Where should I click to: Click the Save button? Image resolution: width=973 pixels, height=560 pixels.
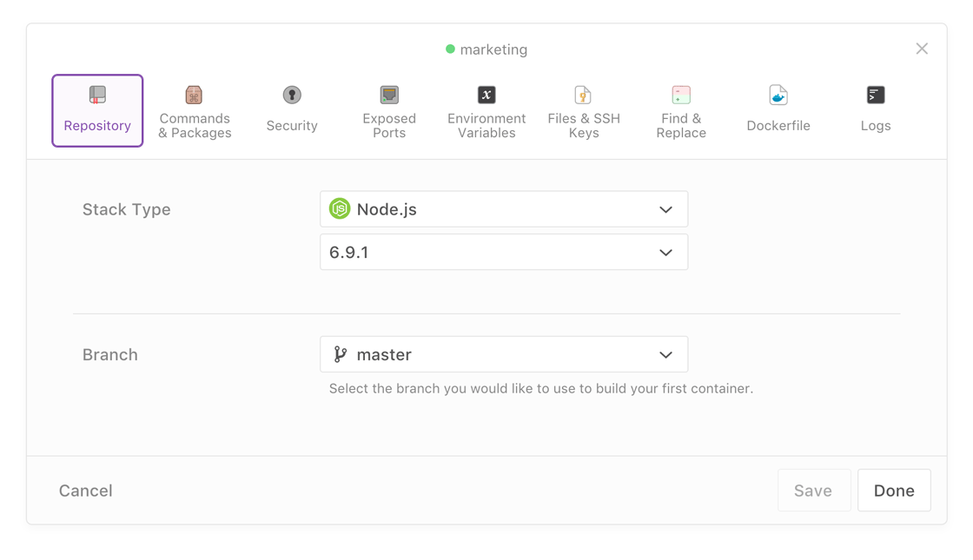[x=813, y=491]
